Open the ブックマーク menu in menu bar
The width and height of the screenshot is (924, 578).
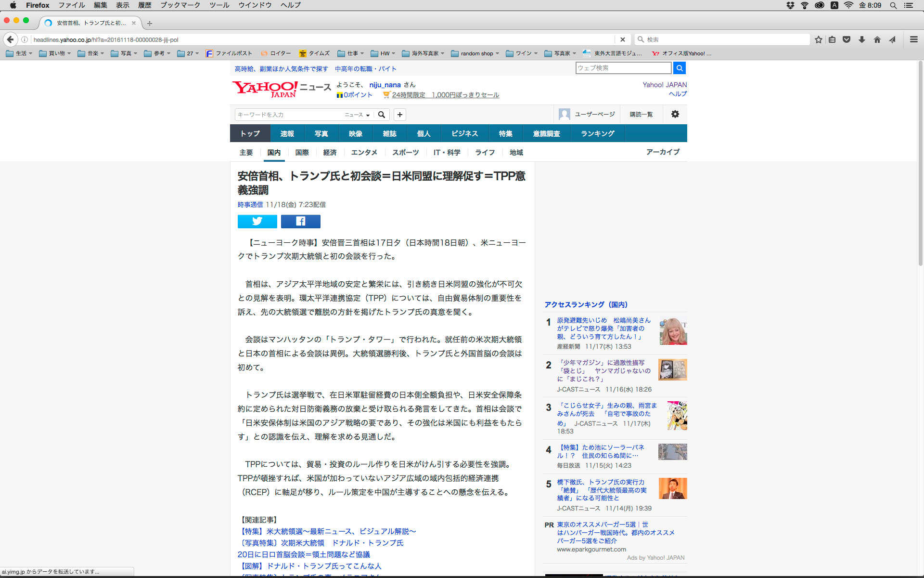coord(180,5)
